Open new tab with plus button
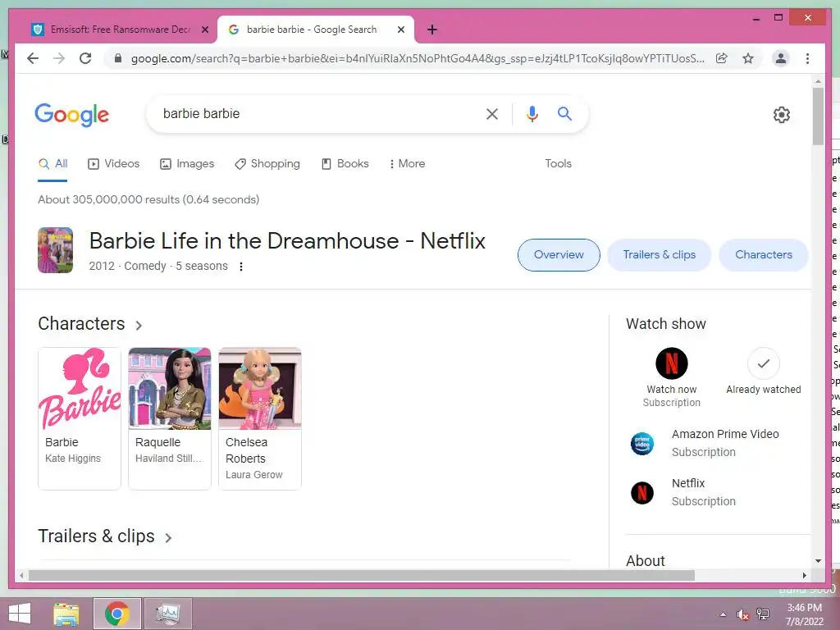Image resolution: width=840 pixels, height=630 pixels. point(432,30)
